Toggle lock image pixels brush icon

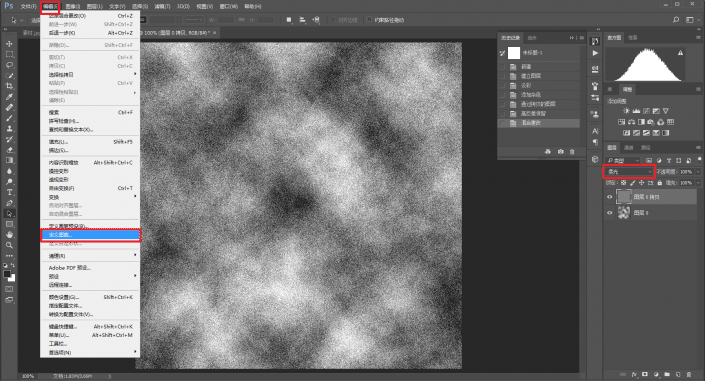click(633, 183)
